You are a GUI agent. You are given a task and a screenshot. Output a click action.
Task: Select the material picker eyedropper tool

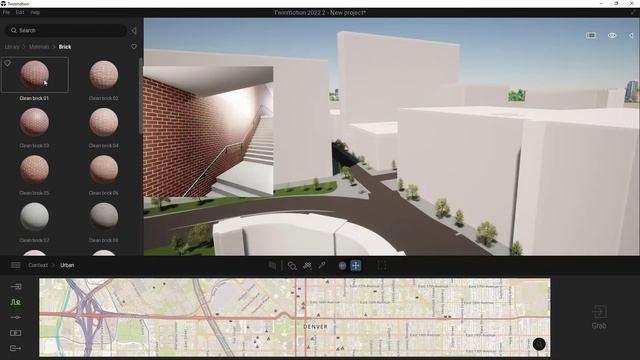tap(322, 266)
